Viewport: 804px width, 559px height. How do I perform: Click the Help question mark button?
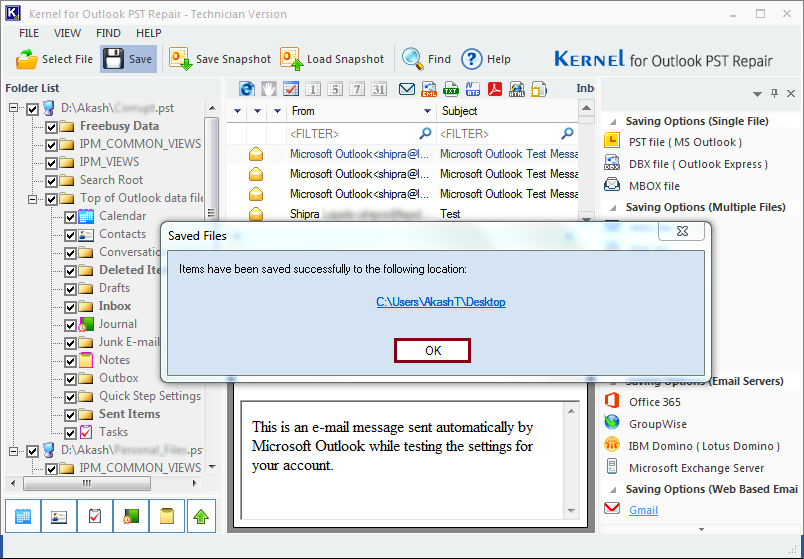[486, 59]
